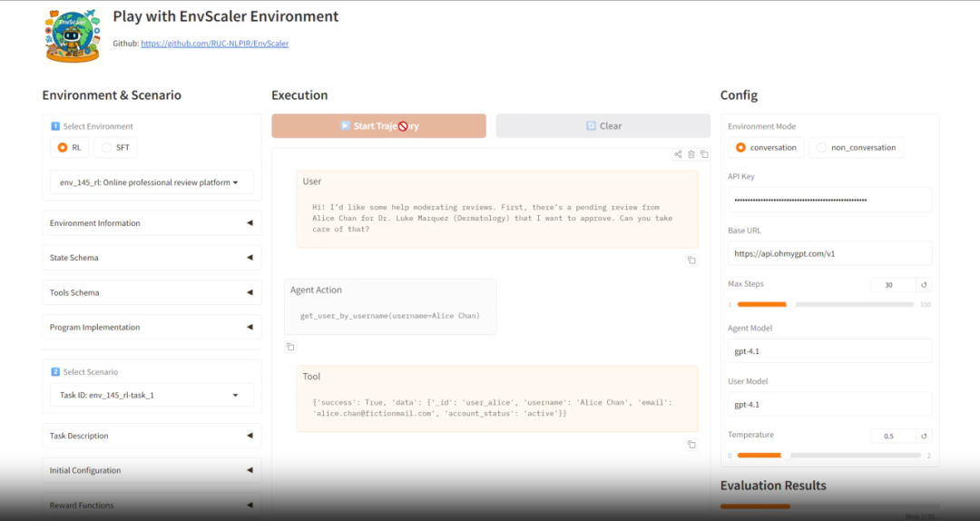Select the SFT radio option
This screenshot has height=521, width=980.
tap(116, 147)
